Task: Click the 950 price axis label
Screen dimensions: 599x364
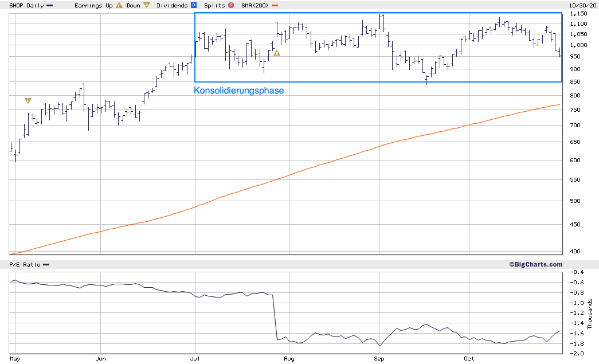Action: coord(575,57)
